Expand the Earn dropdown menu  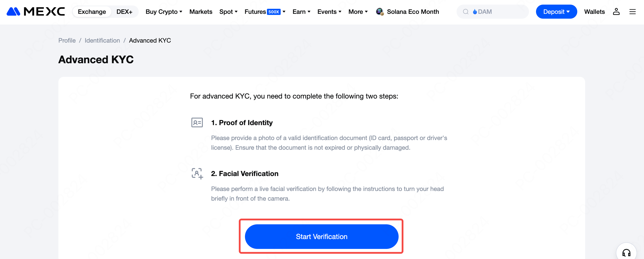point(301,12)
